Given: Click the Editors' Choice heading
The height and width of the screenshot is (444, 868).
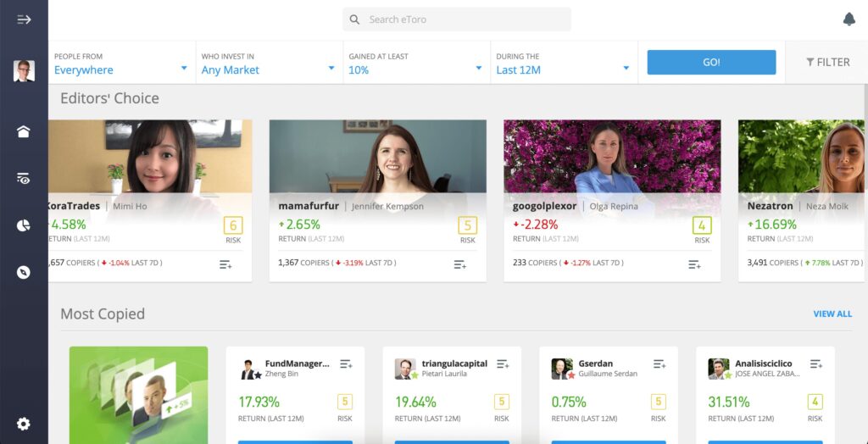Looking at the screenshot, I should pos(109,98).
